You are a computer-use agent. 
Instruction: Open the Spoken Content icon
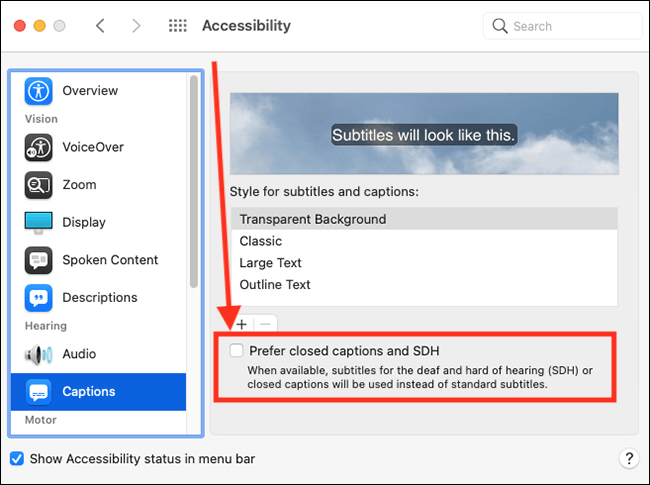tap(39, 260)
